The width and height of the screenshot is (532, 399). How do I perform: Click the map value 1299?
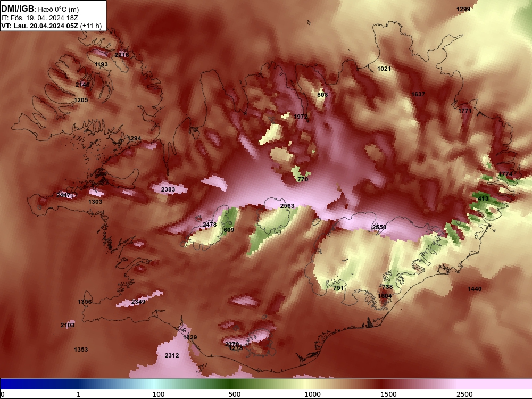coord(463,9)
